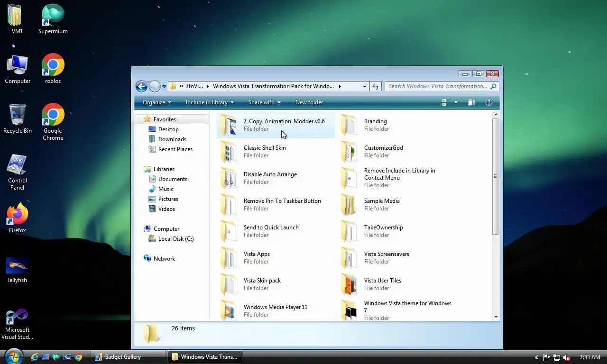This screenshot has height=364, width=607.
Task: Expand the arrow after the 7toVi... breadcrumb
Action: click(x=208, y=86)
